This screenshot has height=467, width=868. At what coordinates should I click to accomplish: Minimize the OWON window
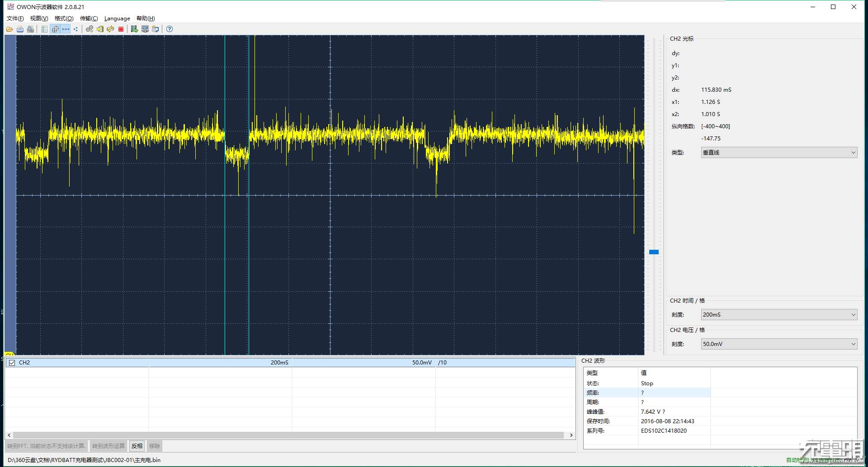pos(813,7)
